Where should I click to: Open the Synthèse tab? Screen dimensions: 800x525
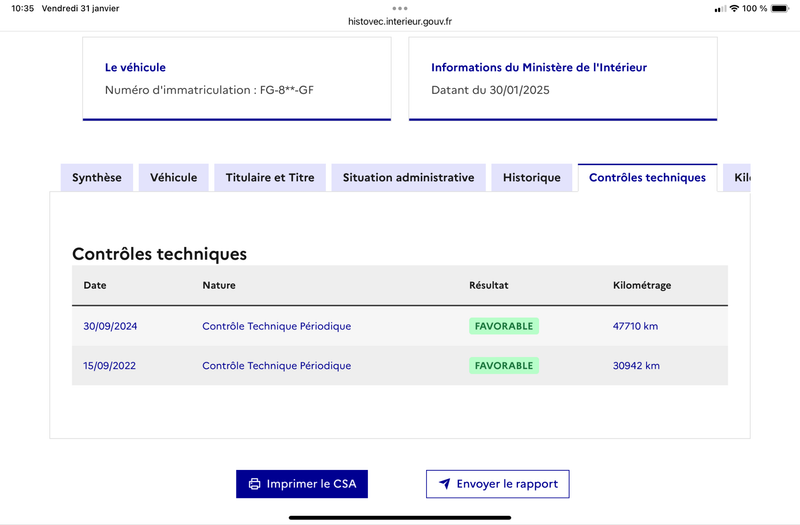tap(97, 178)
